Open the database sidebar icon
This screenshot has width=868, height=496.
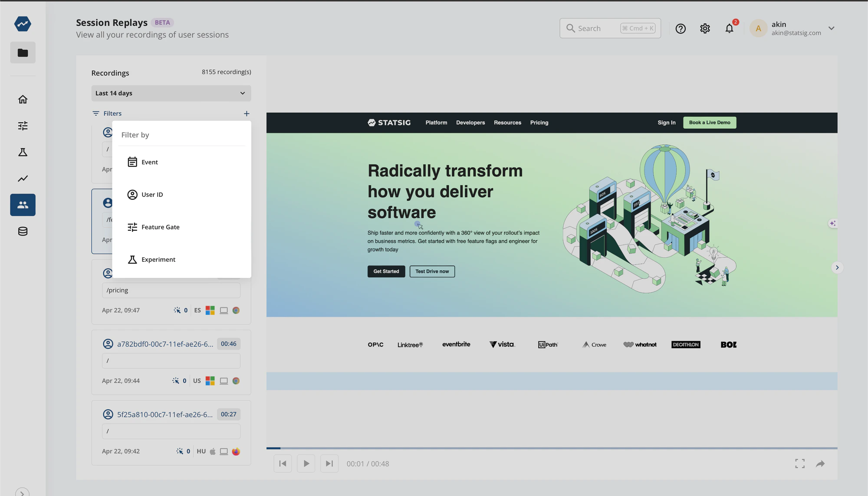tap(23, 232)
